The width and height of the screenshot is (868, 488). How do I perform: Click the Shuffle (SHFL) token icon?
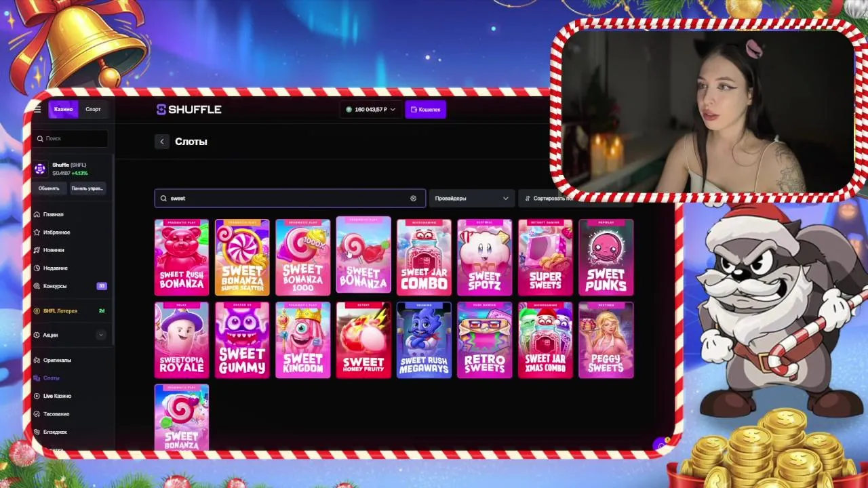click(40, 169)
